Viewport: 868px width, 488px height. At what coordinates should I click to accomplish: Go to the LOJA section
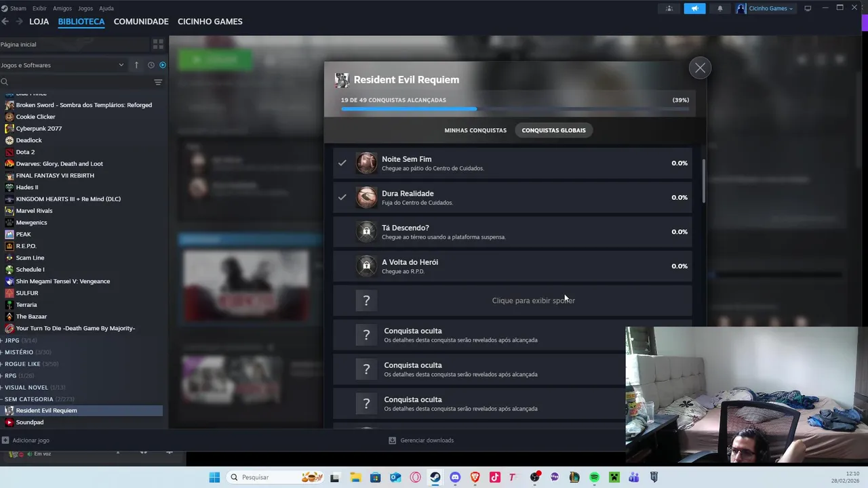point(39,22)
